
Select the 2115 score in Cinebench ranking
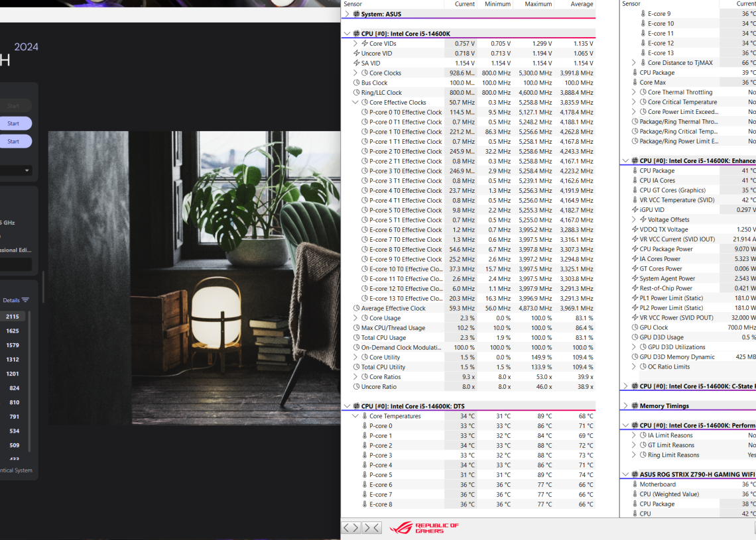13,317
